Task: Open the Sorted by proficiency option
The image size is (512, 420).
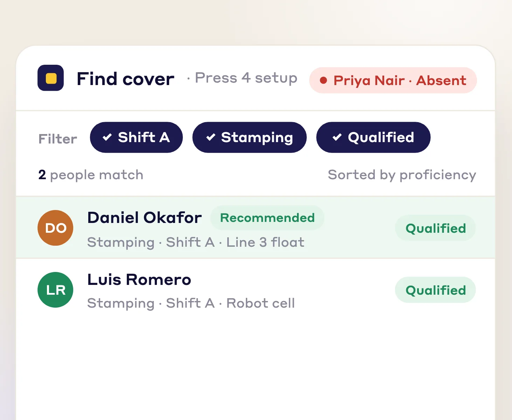Action: [x=402, y=175]
